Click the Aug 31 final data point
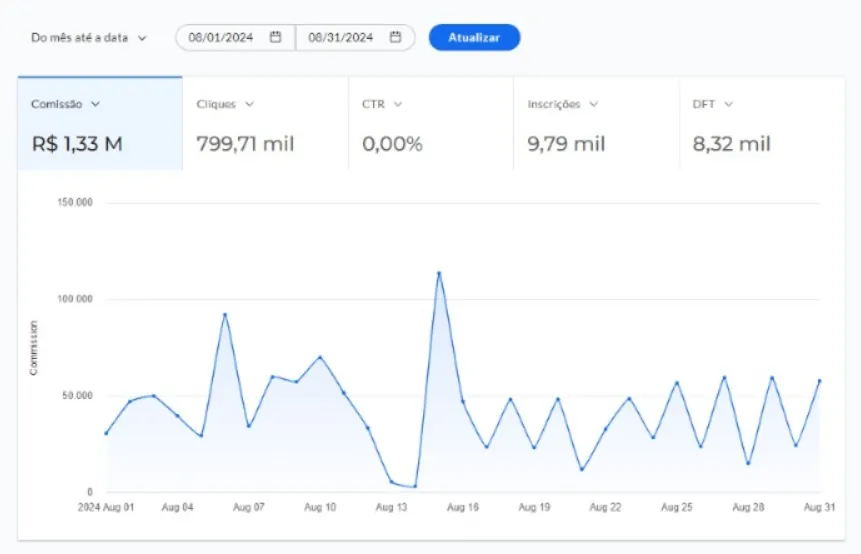 coord(819,381)
